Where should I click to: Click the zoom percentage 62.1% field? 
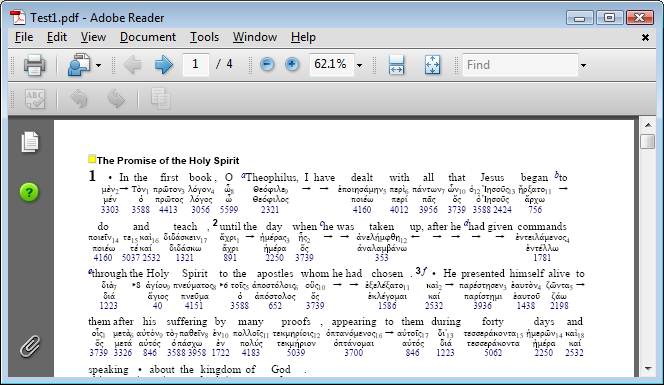click(x=332, y=64)
